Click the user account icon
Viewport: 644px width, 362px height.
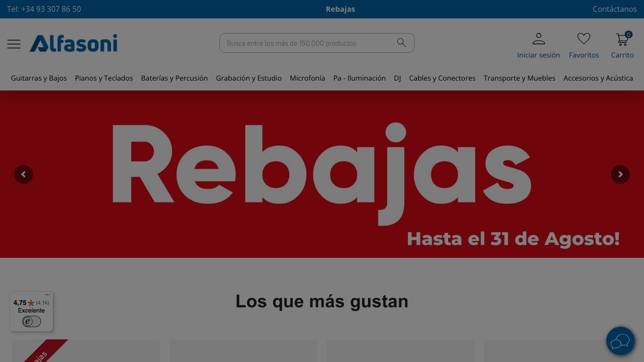(538, 39)
